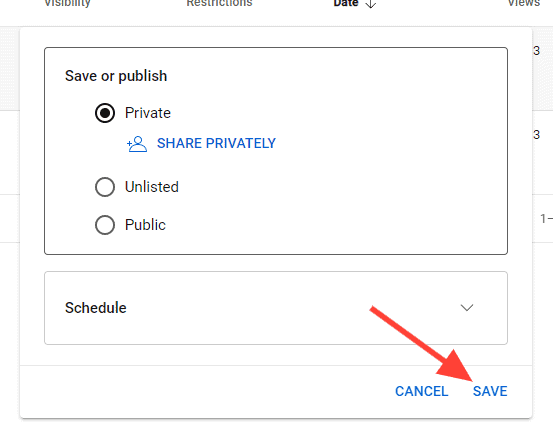This screenshot has height=444, width=553.
Task: Click the Unlisted option label text
Action: tap(152, 187)
